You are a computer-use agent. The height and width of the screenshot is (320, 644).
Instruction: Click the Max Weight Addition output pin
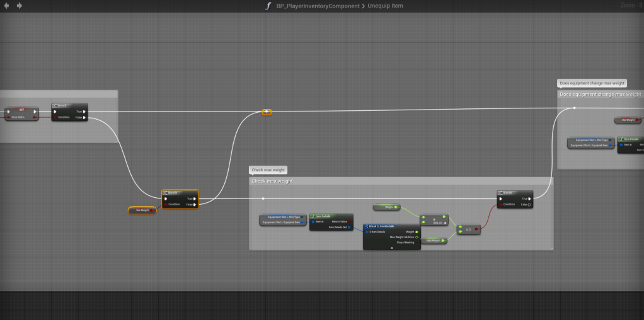(x=417, y=237)
